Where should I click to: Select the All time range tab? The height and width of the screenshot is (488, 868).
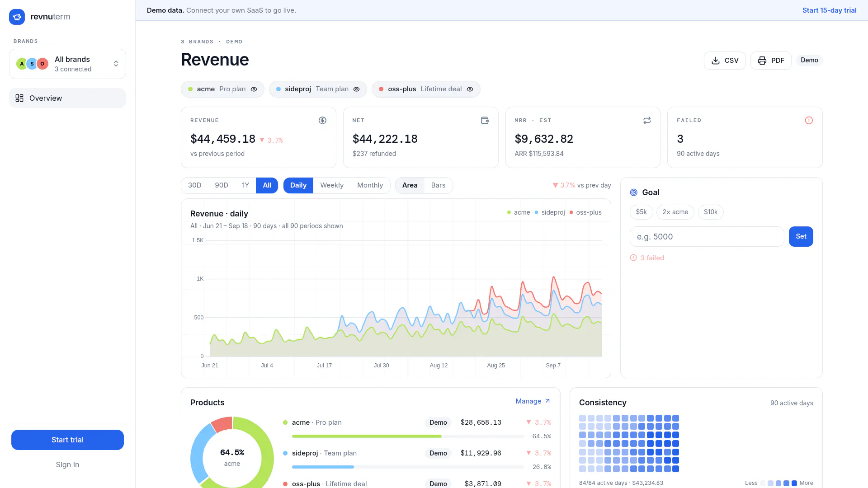pos(267,185)
